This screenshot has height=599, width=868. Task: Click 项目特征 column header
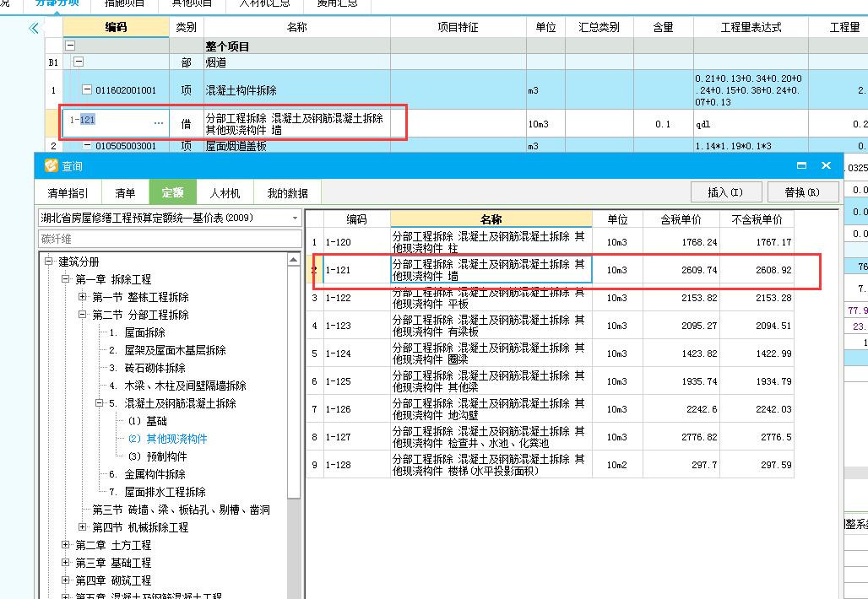click(458, 27)
